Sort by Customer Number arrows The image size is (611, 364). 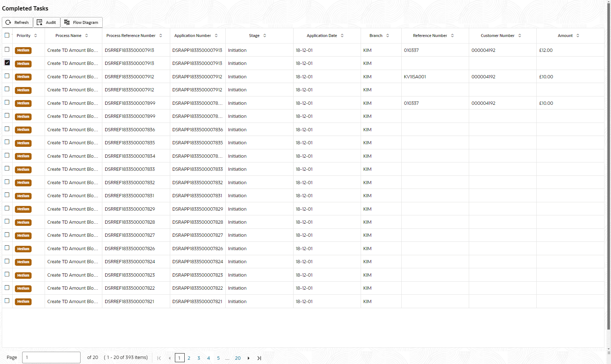coord(520,36)
